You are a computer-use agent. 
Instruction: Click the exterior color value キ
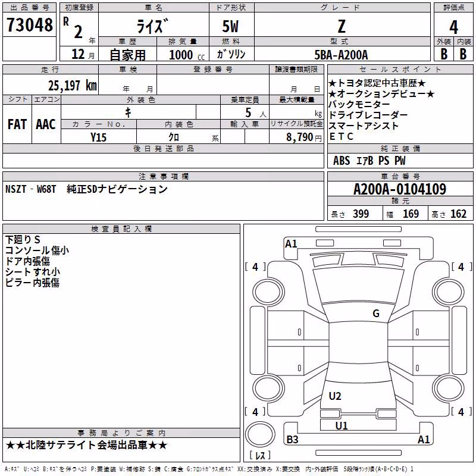tap(128, 112)
